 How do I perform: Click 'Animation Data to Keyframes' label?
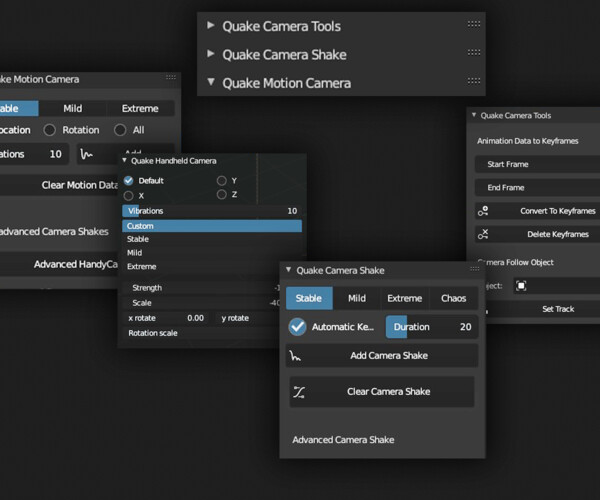tap(527, 141)
